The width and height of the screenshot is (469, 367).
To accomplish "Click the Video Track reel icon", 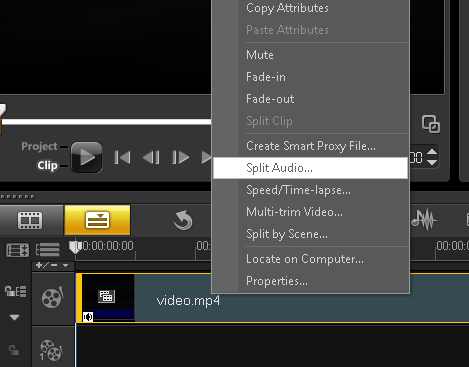I will [52, 297].
